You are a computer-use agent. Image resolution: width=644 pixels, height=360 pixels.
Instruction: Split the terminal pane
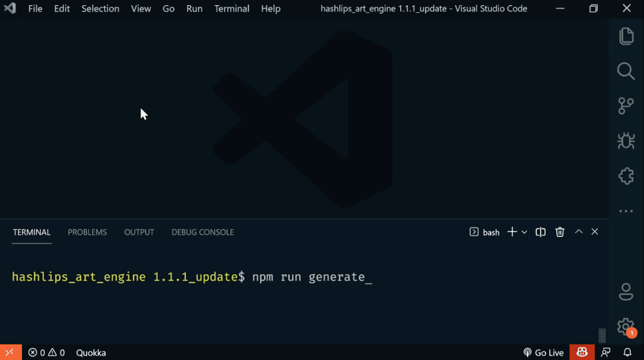click(x=540, y=232)
